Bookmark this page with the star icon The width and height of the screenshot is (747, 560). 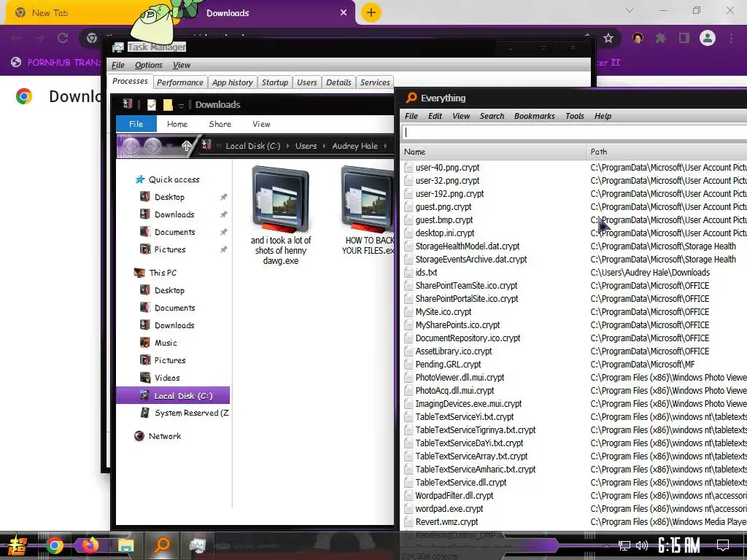[608, 38]
